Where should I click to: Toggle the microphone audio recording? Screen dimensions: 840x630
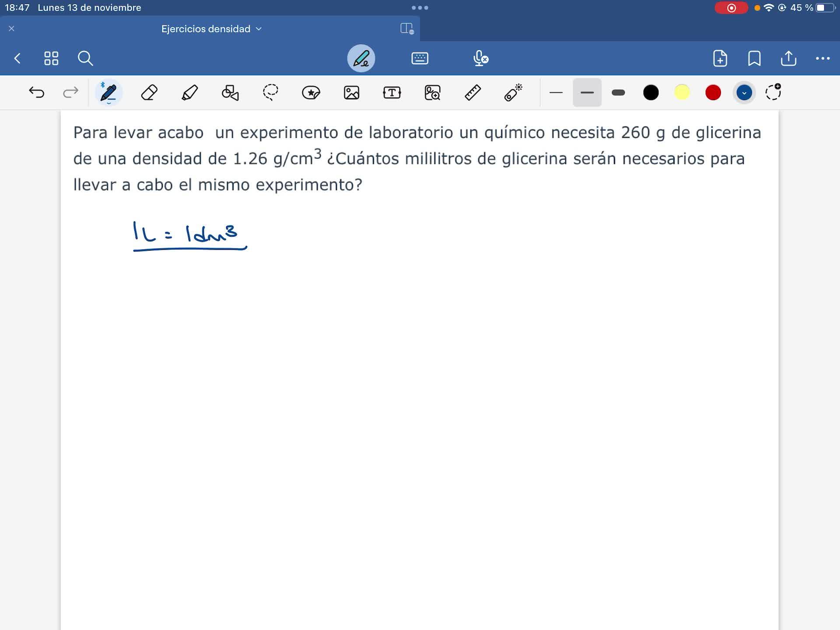480,58
